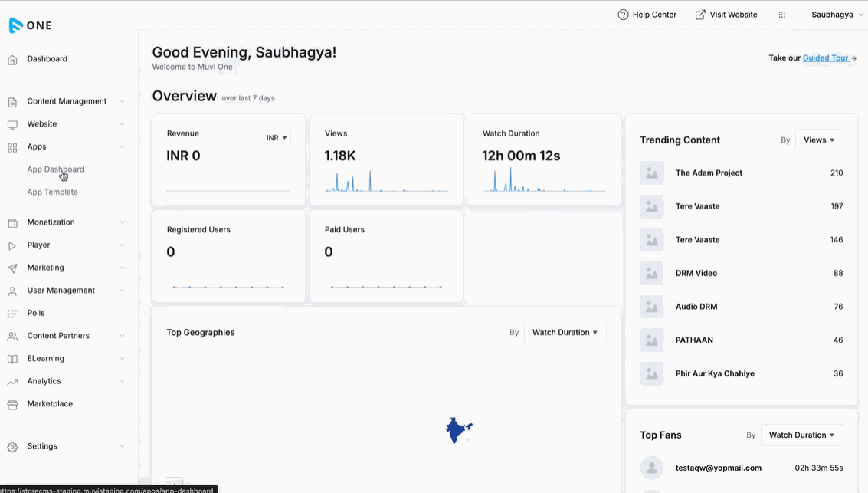Click the Marketplace store icon
The image size is (868, 493).
click(x=12, y=404)
